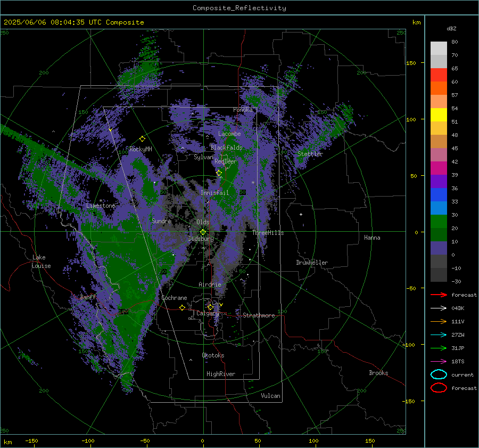479x448 pixels.
Task: Click the RedDeer city label
Action: pyautogui.click(x=226, y=161)
